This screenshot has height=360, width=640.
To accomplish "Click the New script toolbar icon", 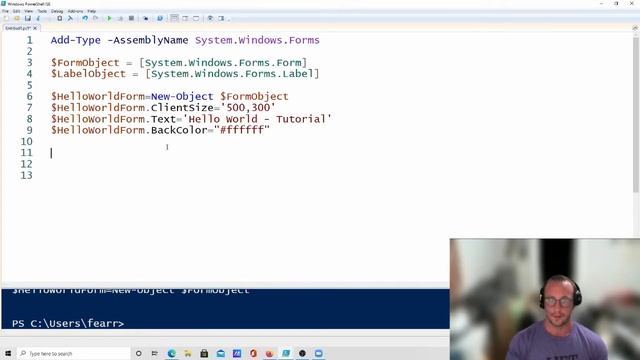I will coord(6,18).
